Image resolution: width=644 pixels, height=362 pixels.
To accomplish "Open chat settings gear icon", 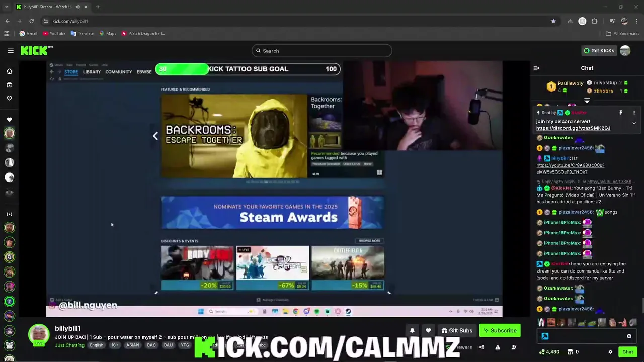I will click(x=610, y=352).
